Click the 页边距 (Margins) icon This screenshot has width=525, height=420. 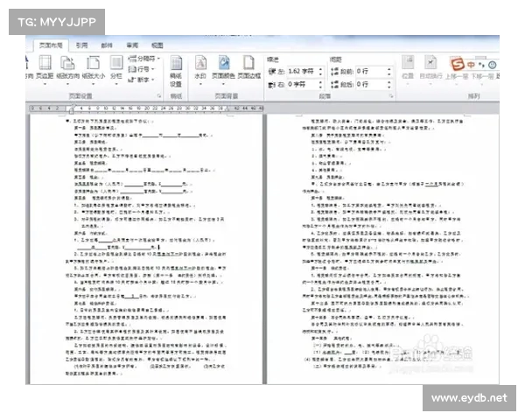(x=45, y=66)
